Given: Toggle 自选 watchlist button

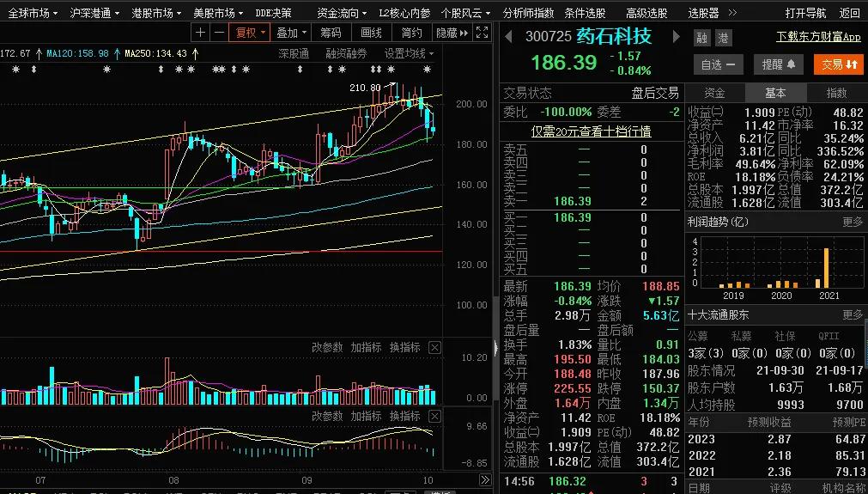Looking at the screenshot, I should (x=718, y=64).
